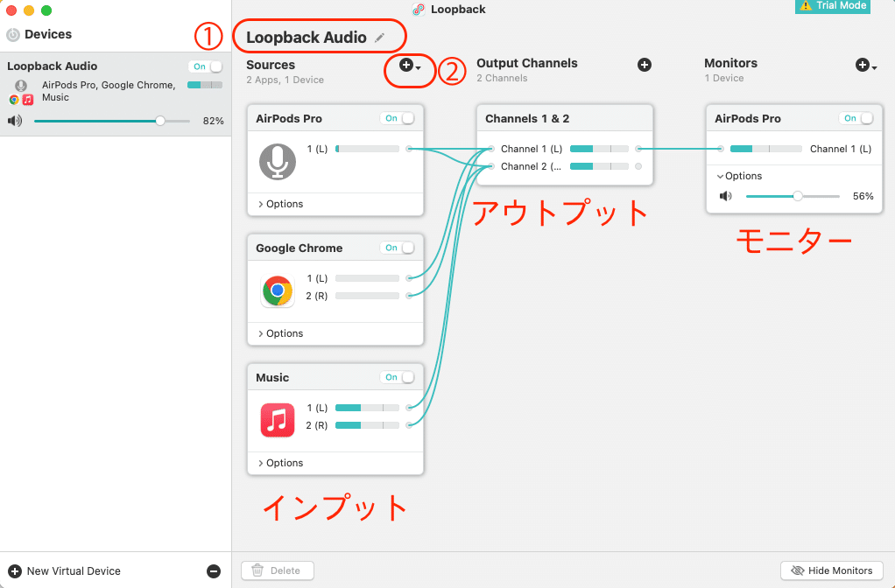Click the 56% monitor volume value
Viewport: 895px width, 588px height.
[863, 196]
